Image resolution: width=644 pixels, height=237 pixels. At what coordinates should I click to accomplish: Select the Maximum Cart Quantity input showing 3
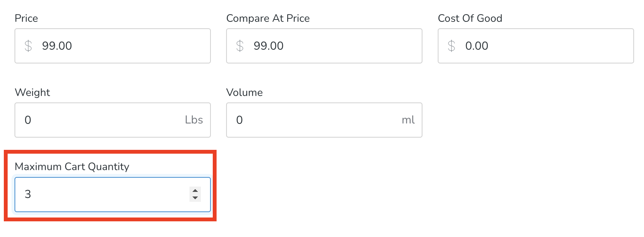(x=95, y=195)
